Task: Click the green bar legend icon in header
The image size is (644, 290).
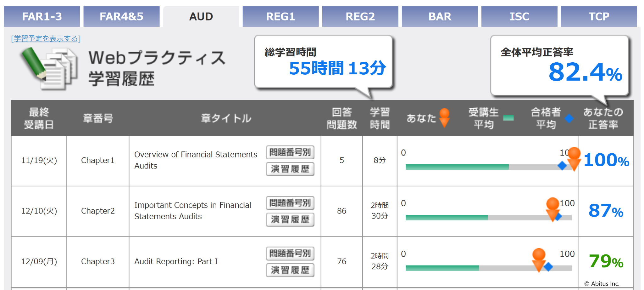Action: coord(508,118)
